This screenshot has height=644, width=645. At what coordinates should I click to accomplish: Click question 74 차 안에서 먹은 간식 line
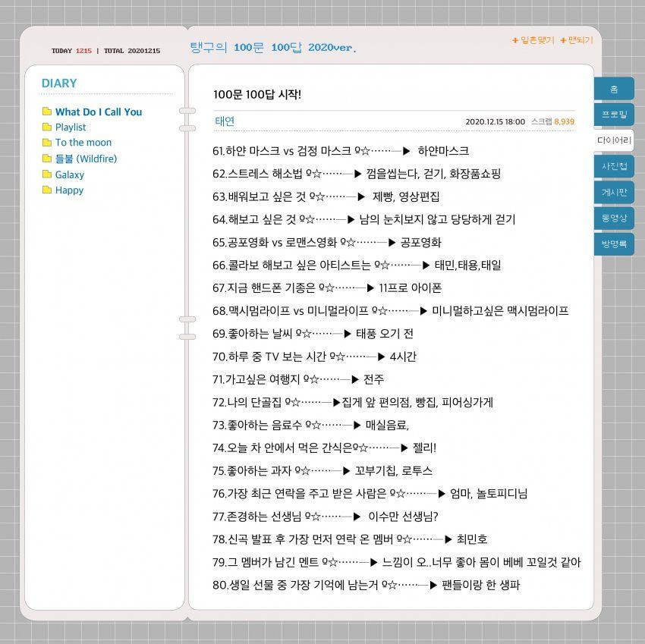(325, 448)
